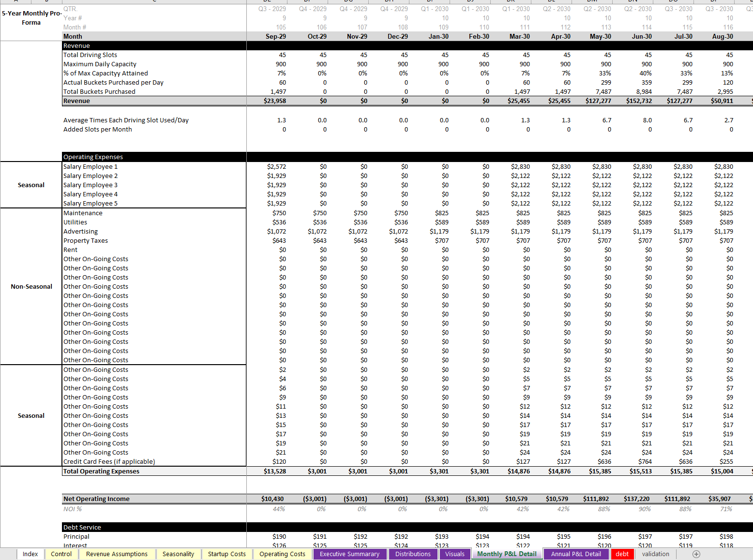This screenshot has width=753, height=560.
Task: Select Actual Buckets Purchased per Day label
Action: point(113,82)
